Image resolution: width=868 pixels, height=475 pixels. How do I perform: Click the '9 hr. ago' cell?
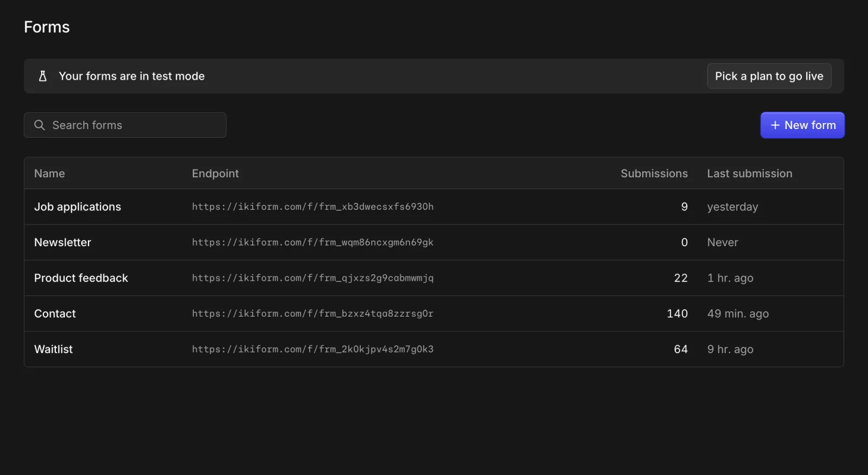coord(730,350)
